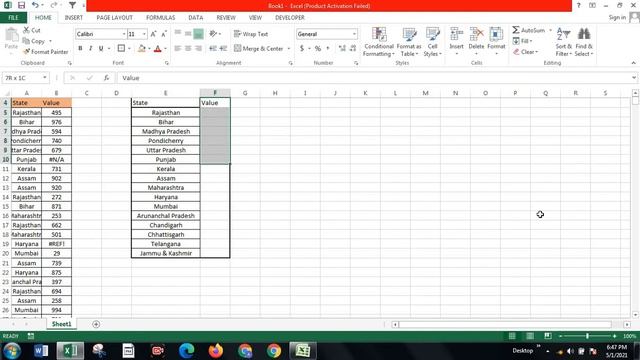
Task: Open the General number format dropdown
Action: 354,34
